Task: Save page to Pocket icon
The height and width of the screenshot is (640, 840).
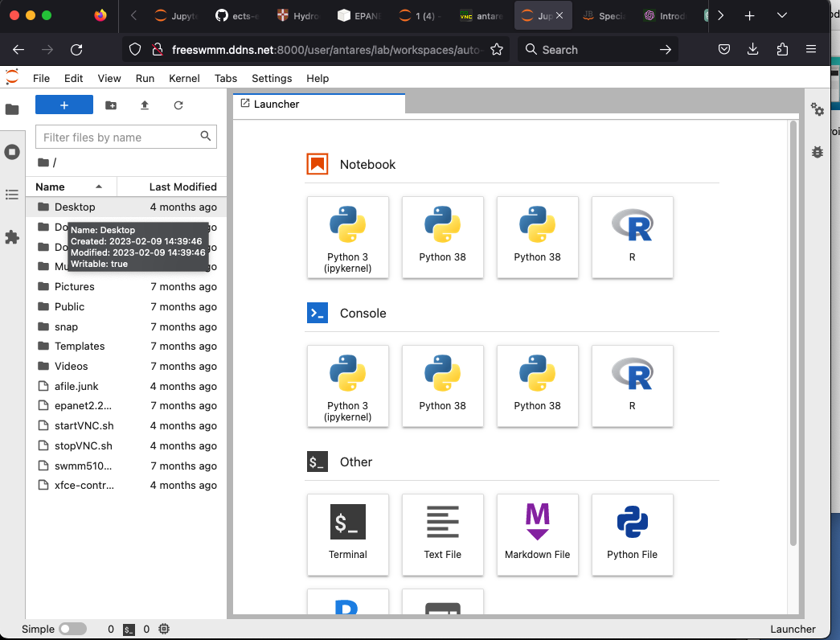Action: pos(723,49)
